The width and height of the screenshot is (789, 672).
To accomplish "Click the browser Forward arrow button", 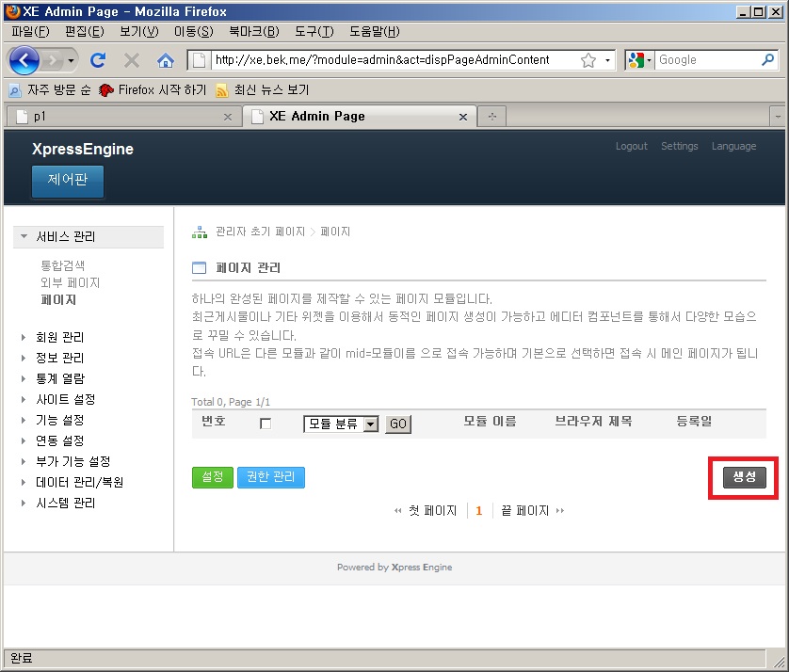I will (52, 61).
